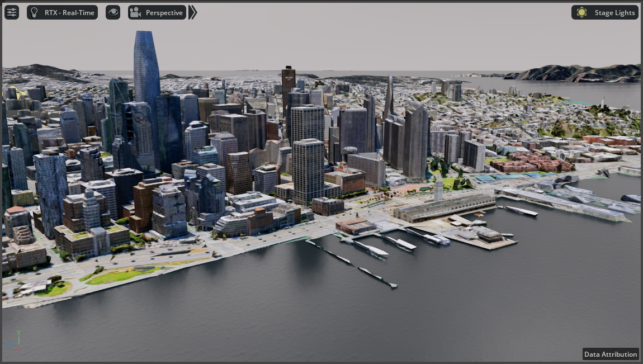The width and height of the screenshot is (643, 364).
Task: Enable a different render mode via RTX - Real-Time
Action: [x=62, y=12]
